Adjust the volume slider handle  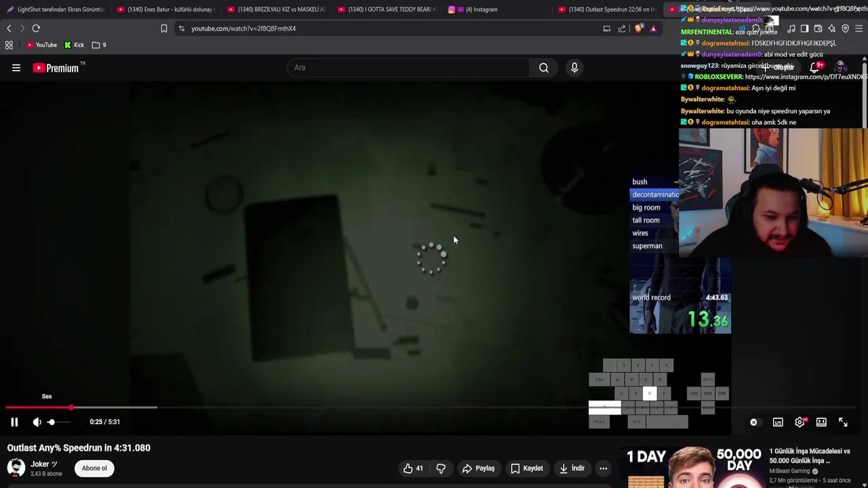click(x=52, y=422)
